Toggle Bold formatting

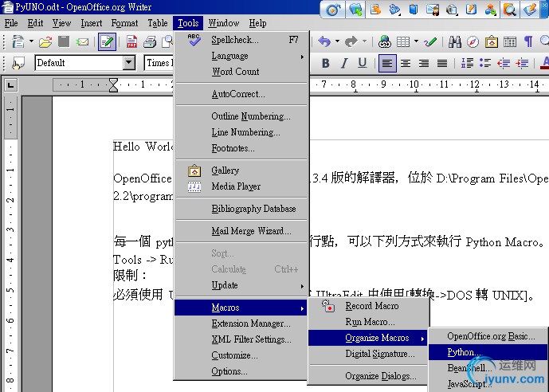pyautogui.click(x=326, y=64)
